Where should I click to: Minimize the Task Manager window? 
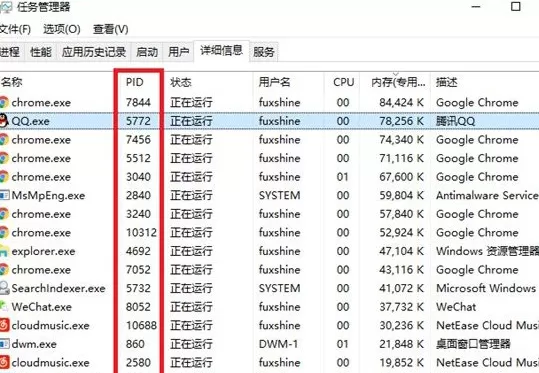click(476, 6)
